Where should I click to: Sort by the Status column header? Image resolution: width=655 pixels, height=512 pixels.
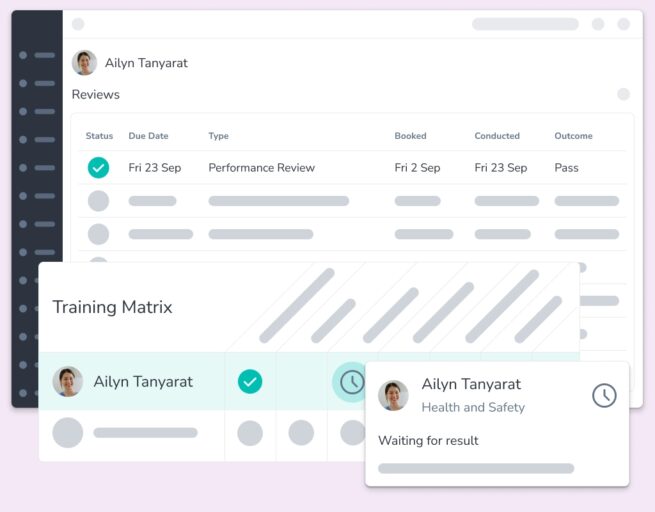(99, 136)
